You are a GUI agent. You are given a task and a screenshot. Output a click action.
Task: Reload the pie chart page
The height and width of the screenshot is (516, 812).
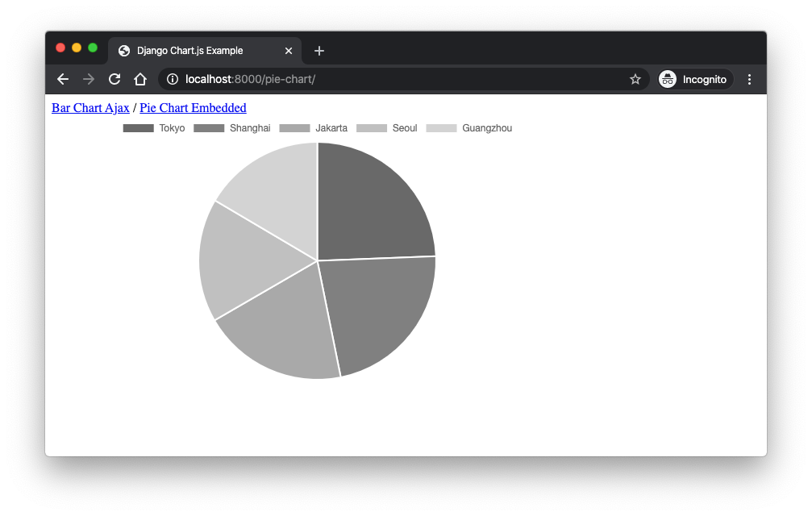pyautogui.click(x=114, y=79)
